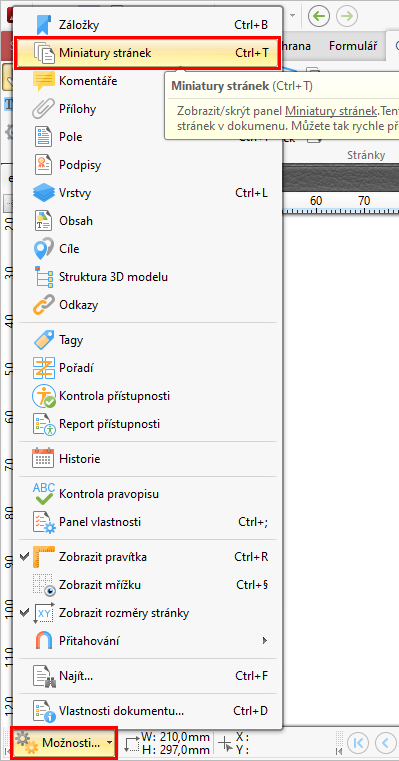Screen dimensions: 399x761
Task: Open the Odkazy links panel
Action: pos(148,305)
